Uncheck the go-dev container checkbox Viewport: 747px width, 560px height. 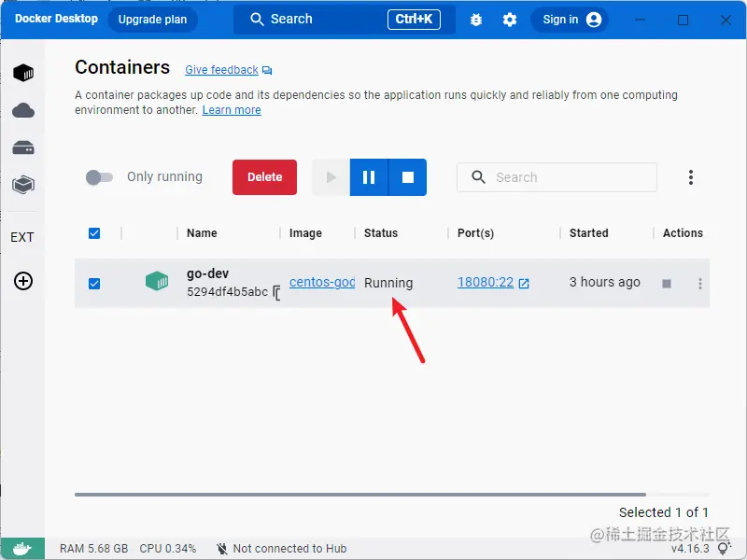click(94, 284)
